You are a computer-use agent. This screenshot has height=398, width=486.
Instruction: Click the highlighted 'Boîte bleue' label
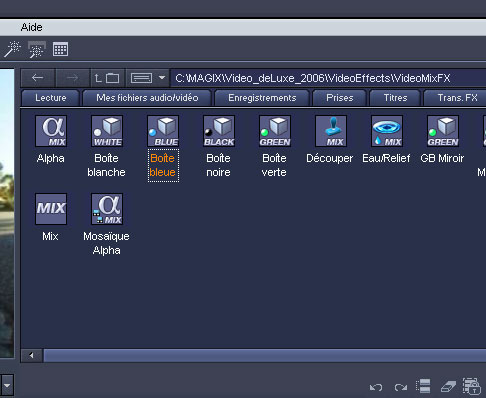[x=163, y=165]
